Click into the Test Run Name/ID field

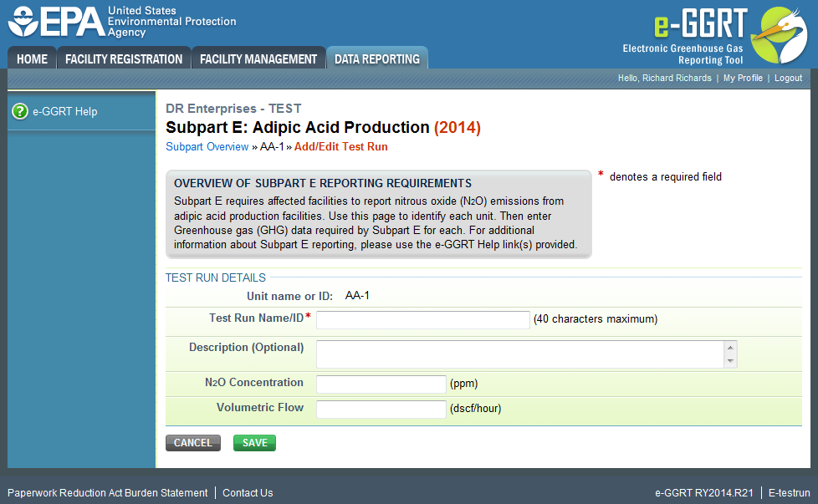point(423,320)
